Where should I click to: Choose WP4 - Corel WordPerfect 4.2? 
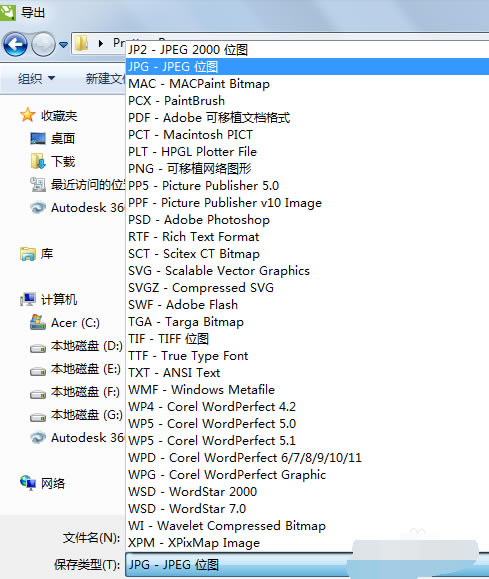(x=307, y=406)
